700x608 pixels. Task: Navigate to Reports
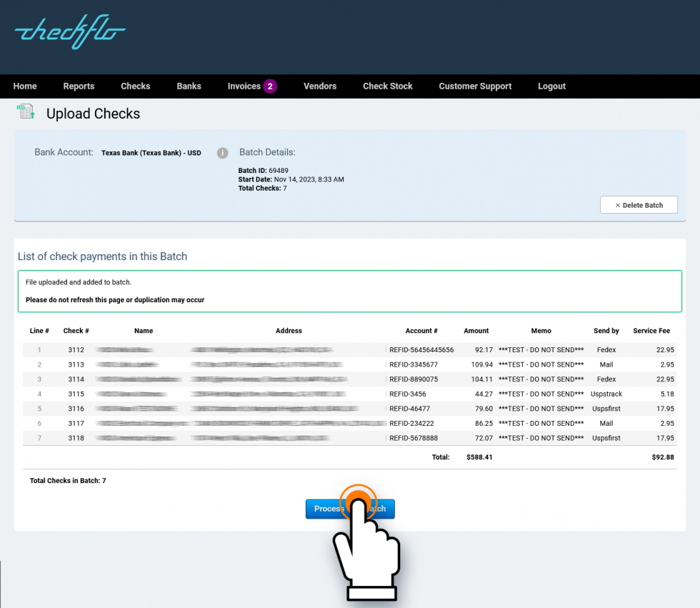click(x=79, y=86)
